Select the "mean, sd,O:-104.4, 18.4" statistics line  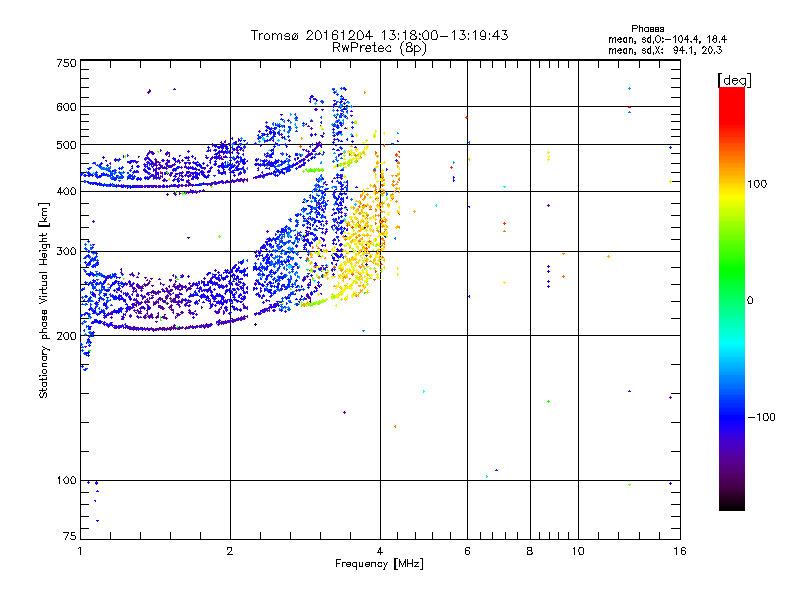[667, 39]
